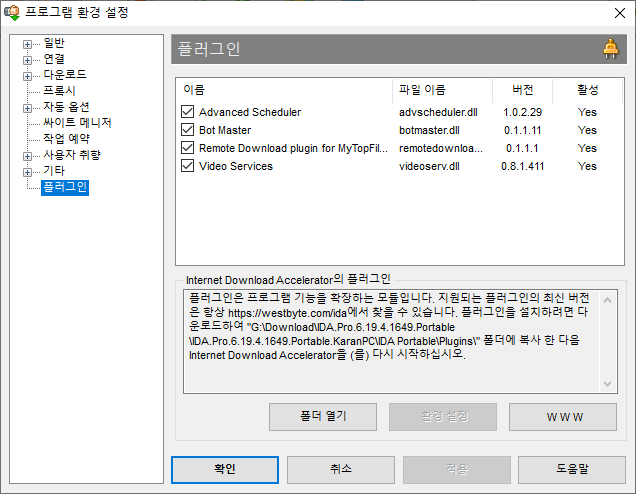
Task: Click version 1.0.2.29 cell
Action: click(522, 112)
